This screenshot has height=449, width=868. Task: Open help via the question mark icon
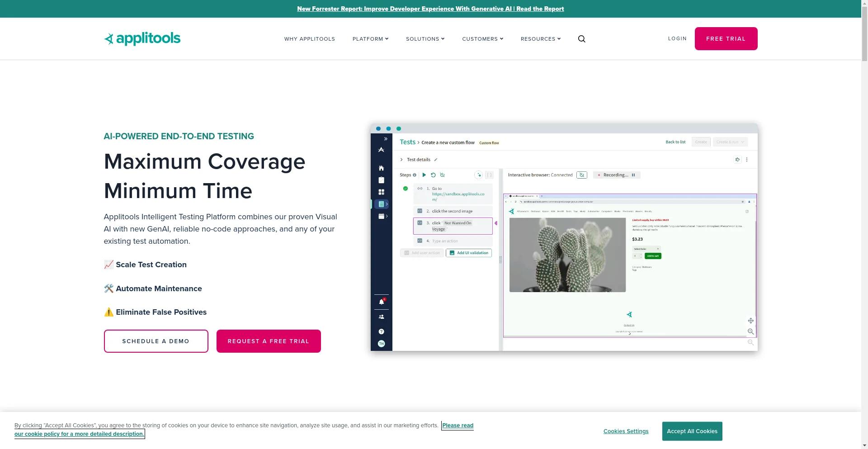tap(381, 332)
